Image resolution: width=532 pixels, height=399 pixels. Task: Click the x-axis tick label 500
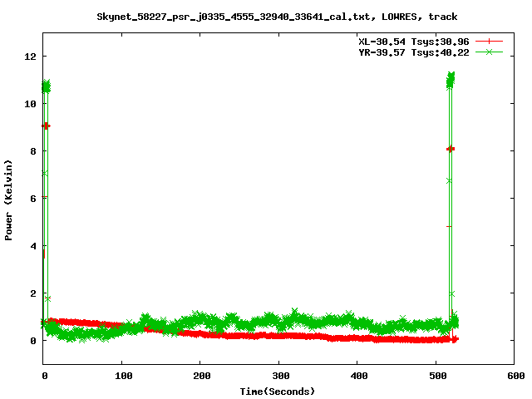pyautogui.click(x=438, y=376)
